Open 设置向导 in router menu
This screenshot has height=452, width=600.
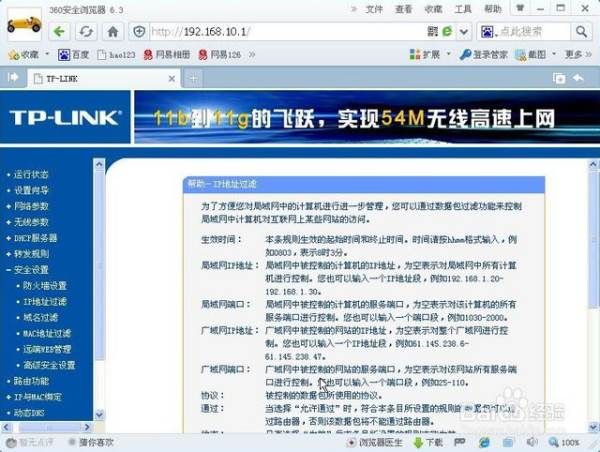(31, 190)
